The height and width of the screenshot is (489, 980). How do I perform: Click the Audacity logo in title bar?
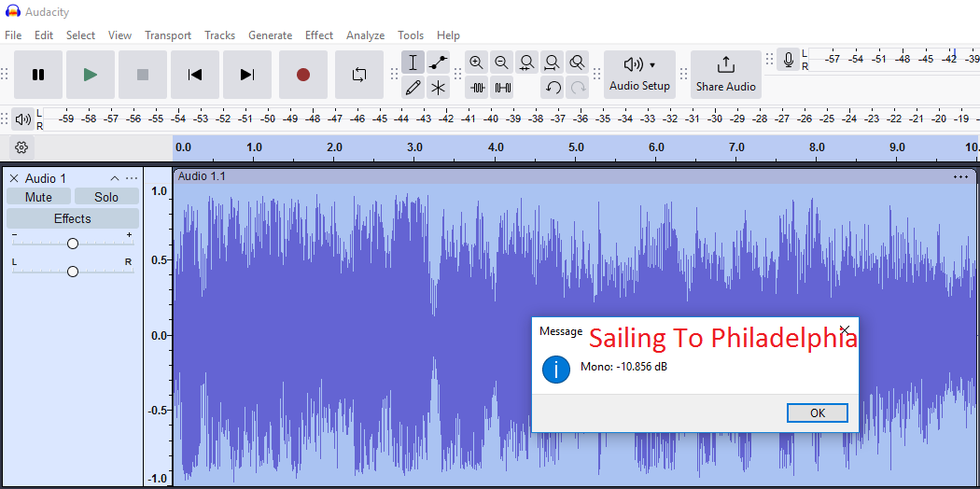pyautogui.click(x=12, y=12)
